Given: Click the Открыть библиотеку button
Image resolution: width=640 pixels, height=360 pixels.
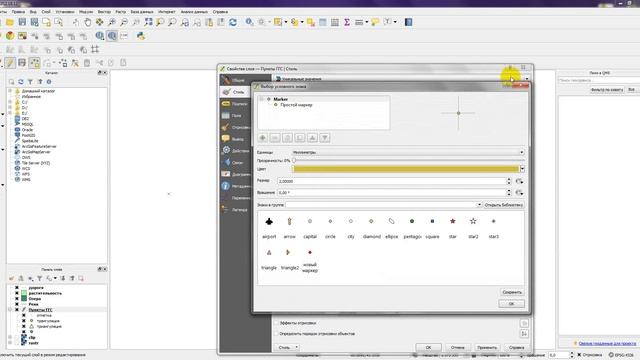Looking at the screenshot, I should tap(504, 205).
